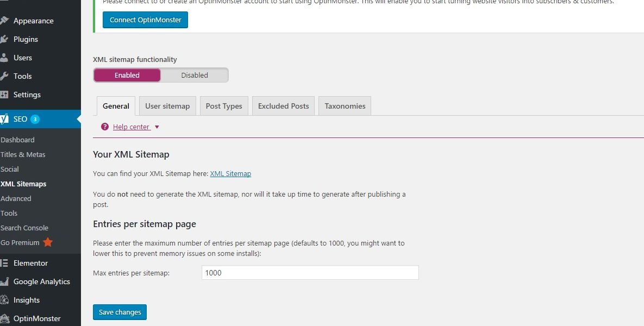Open the Appearance menu
Image resolution: width=644 pixels, height=326 pixels.
tap(33, 21)
